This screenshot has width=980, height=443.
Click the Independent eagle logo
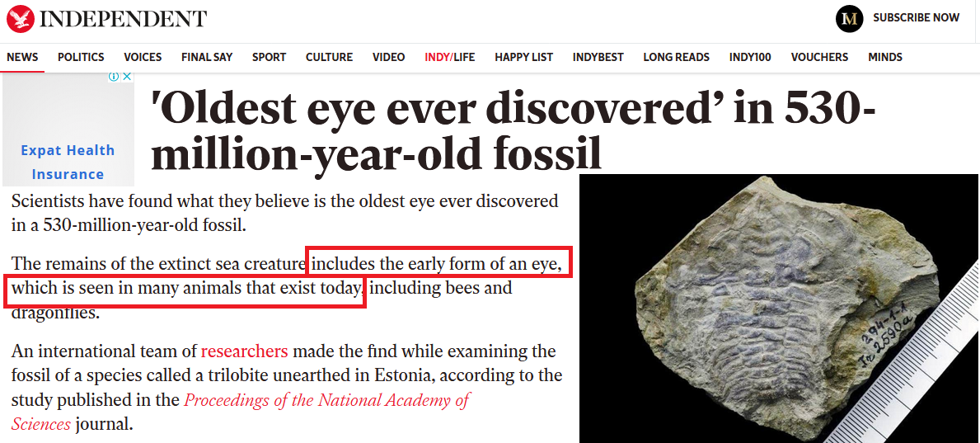click(x=19, y=17)
